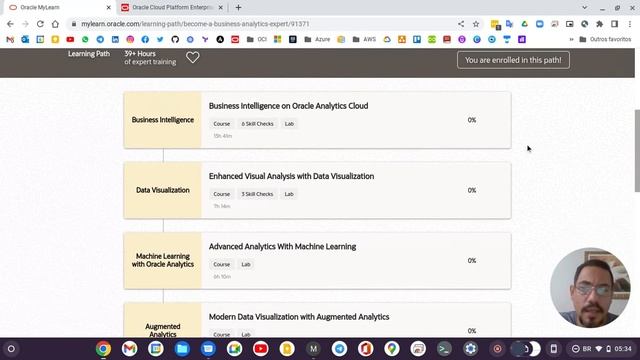640x360 pixels.
Task: Open LinkedIn bookmark in bookmarks bar
Action: coord(115,40)
